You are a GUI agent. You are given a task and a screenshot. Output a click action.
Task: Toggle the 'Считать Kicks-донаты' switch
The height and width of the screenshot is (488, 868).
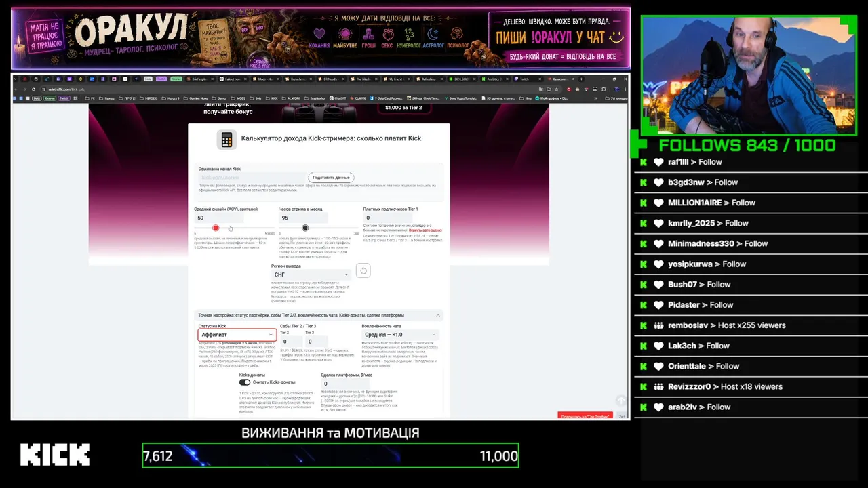[245, 382]
